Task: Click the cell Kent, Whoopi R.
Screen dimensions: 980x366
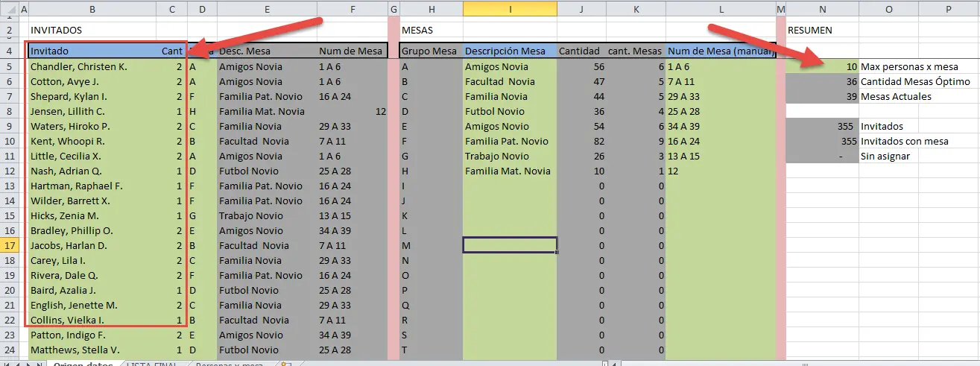Action: 92,141
